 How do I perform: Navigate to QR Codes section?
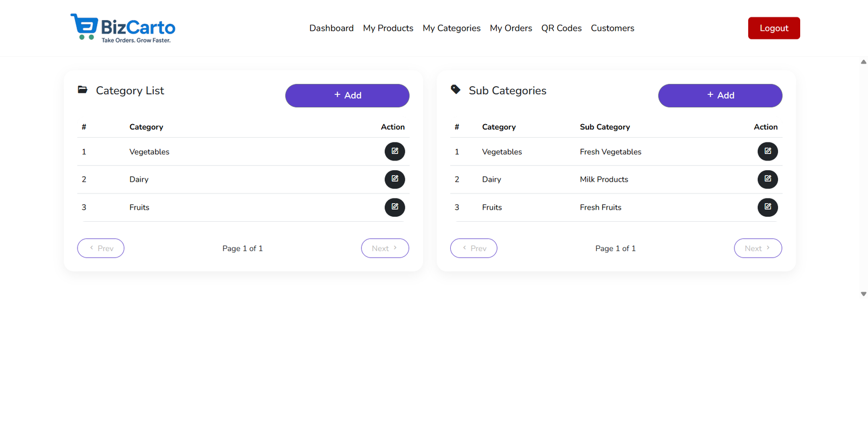coord(561,28)
